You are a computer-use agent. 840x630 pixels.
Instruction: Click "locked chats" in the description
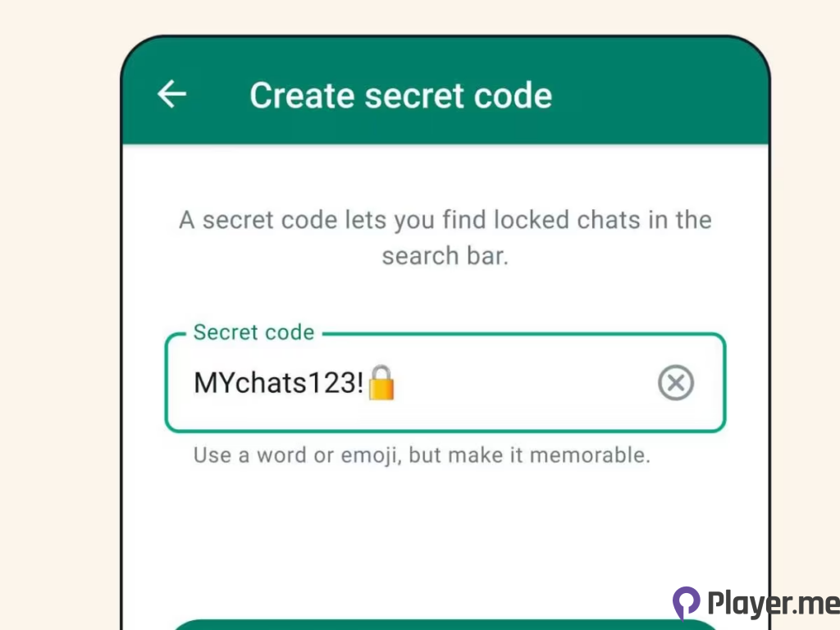pos(567,220)
